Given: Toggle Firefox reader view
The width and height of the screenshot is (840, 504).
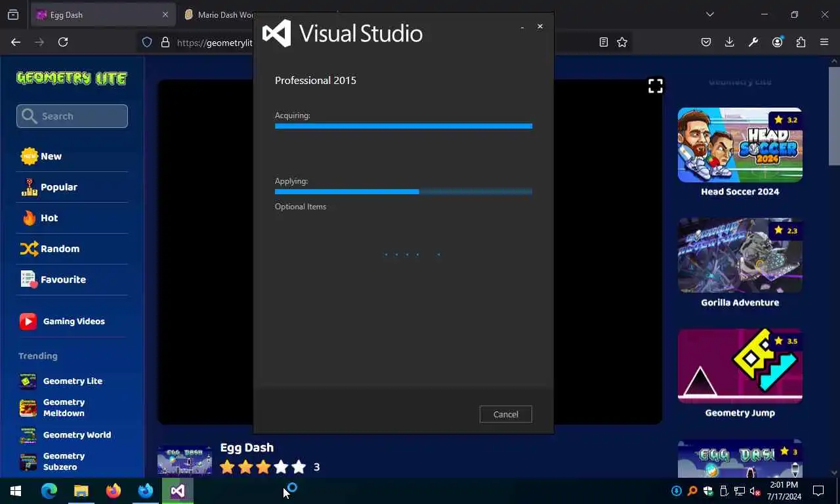Looking at the screenshot, I should click(x=604, y=42).
